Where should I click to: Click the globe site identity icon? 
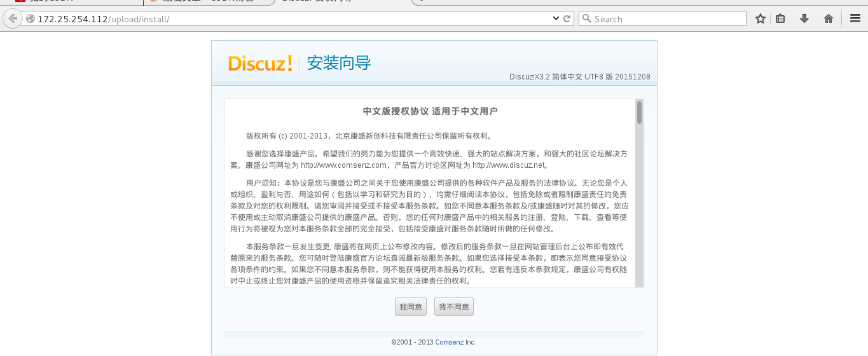tap(30, 19)
